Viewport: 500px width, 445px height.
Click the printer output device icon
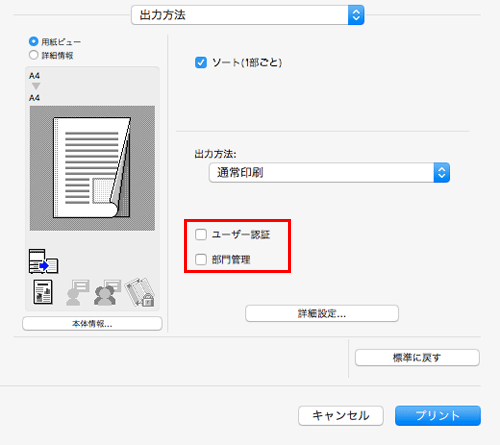pos(43,261)
